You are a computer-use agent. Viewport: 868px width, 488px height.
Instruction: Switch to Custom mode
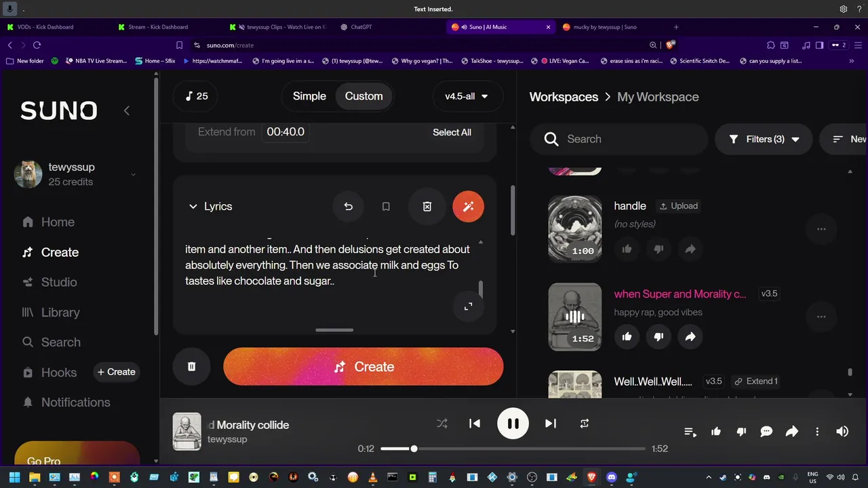363,96
